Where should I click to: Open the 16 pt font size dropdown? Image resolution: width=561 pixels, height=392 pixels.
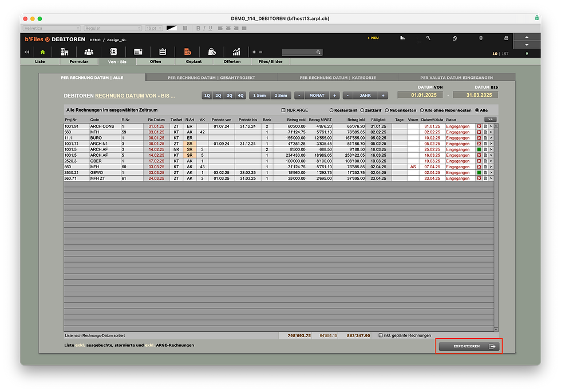click(154, 28)
